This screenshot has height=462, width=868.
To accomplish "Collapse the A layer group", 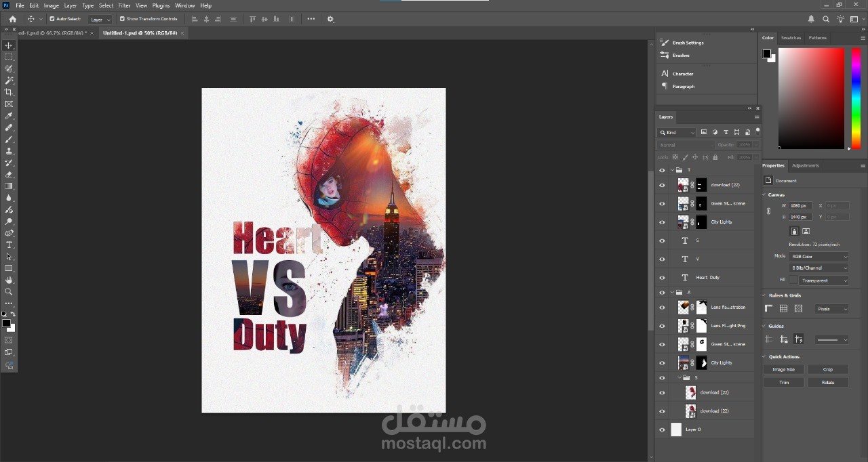I will coord(672,292).
